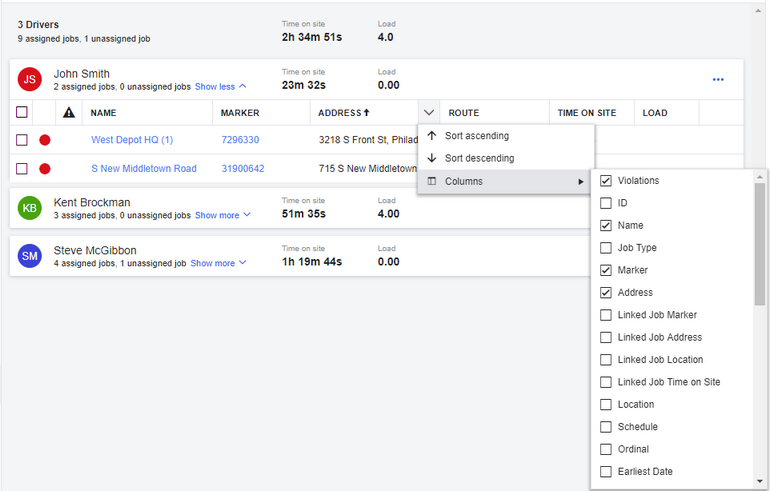Enable the Job Type column checkbox
The height and width of the screenshot is (491, 770).
point(605,248)
